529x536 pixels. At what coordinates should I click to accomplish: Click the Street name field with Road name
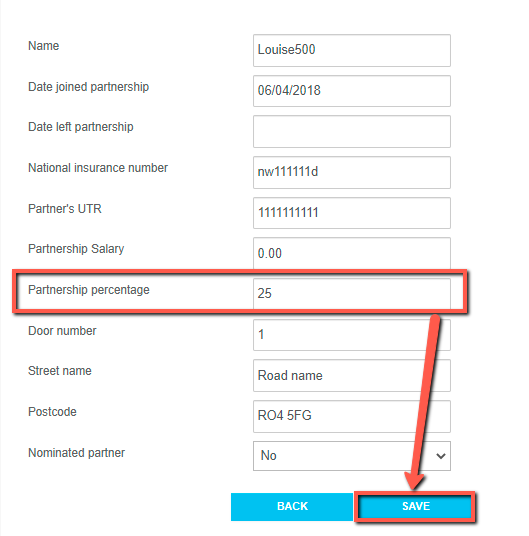[352, 375]
